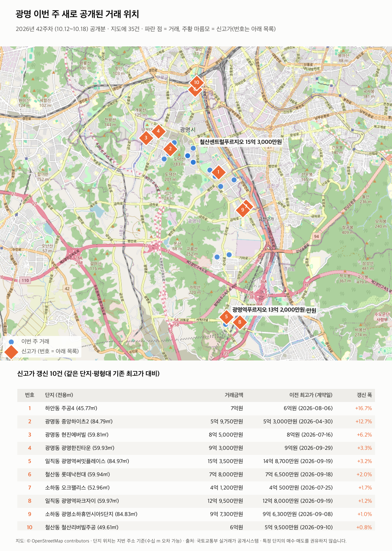This screenshot has height=551, width=392.
Task: Click the 광명역푸르지오 13억 2,000만원 map label
Action: [x=269, y=309]
